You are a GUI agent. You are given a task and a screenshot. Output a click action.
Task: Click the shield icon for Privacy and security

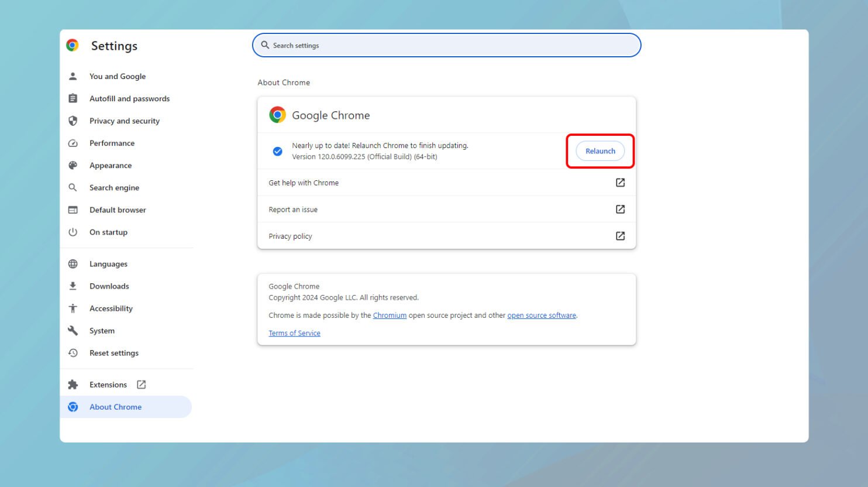73,121
